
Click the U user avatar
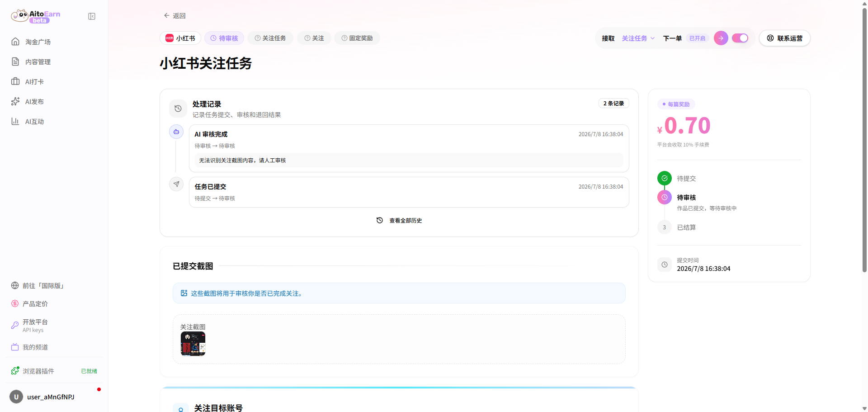pyautogui.click(x=16, y=397)
